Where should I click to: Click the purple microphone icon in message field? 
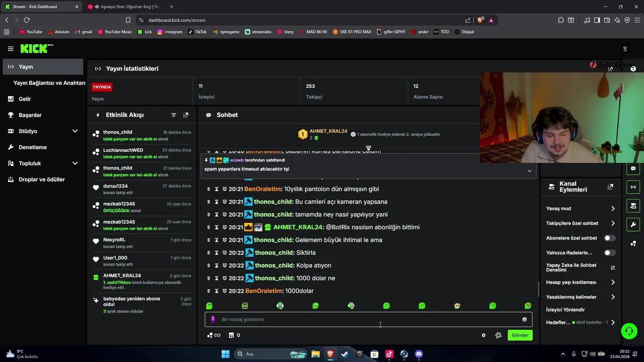point(213,319)
